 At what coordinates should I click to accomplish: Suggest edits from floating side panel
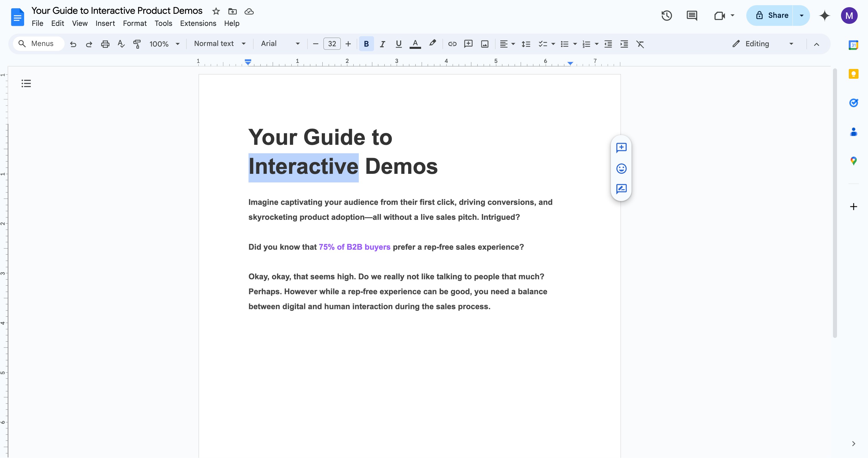pyautogui.click(x=621, y=189)
